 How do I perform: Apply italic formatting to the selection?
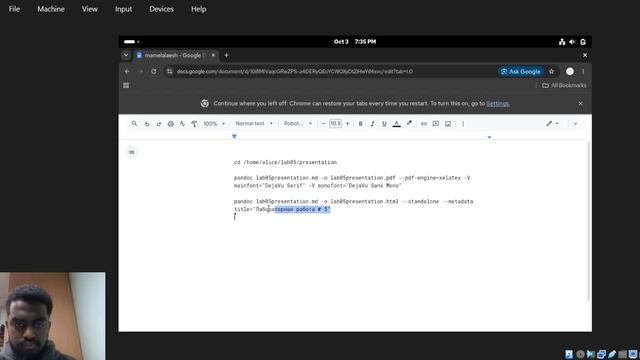click(372, 124)
